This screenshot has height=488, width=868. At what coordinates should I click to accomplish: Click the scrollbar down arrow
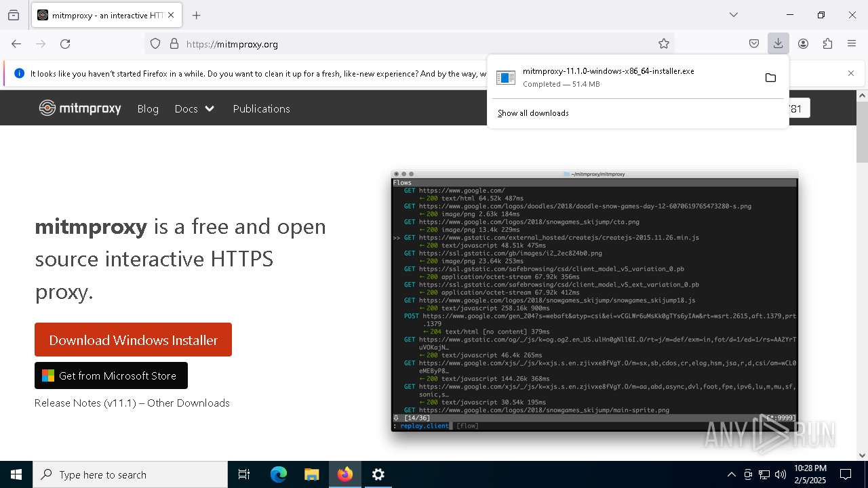(862, 455)
